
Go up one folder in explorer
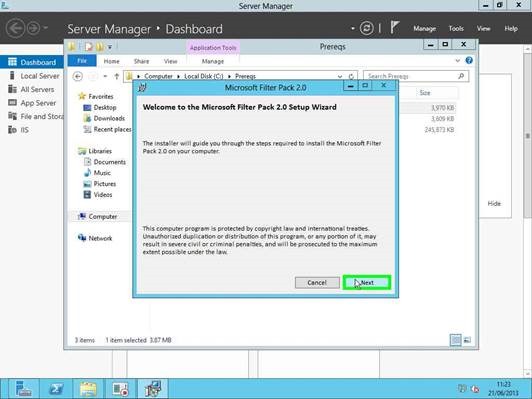116,76
